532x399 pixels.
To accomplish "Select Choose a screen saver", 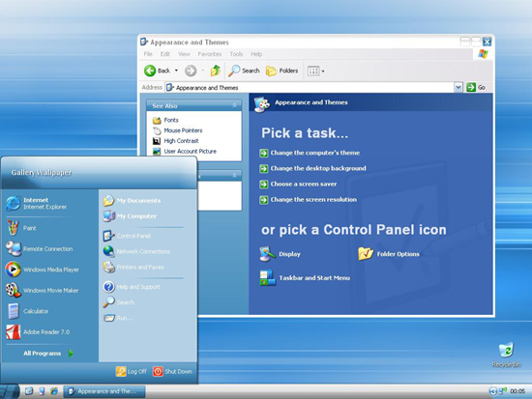I will tap(298, 185).
